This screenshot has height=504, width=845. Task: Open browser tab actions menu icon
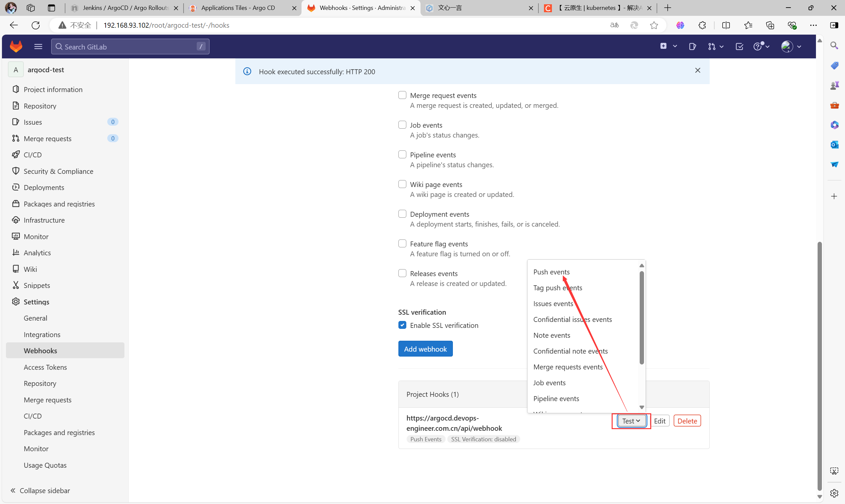51,8
